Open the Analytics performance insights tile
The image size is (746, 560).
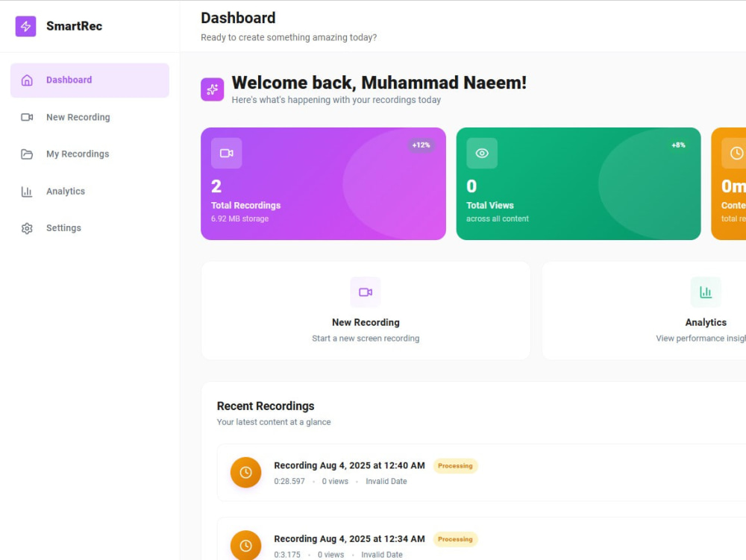644,310
